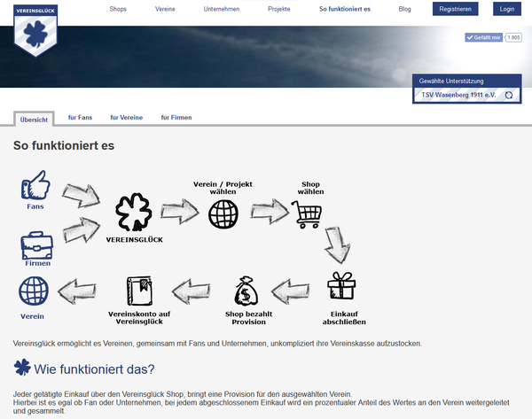Click the gift box icon for Einkauf abschließen

(x=341, y=286)
